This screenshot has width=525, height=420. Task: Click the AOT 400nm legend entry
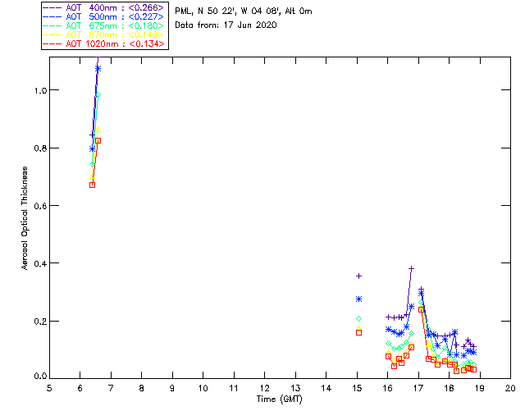pos(104,7)
